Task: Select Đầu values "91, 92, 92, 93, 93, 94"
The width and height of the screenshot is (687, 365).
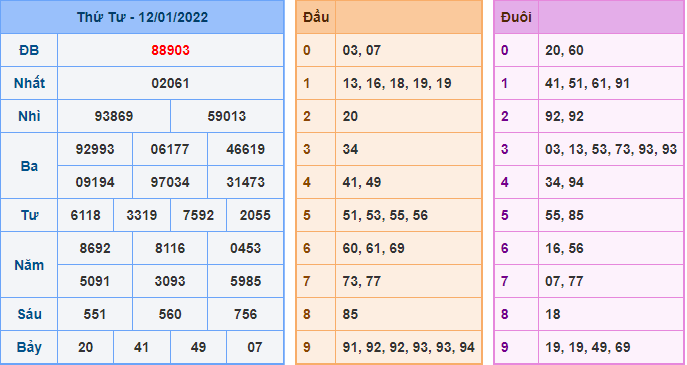Action: click(409, 347)
